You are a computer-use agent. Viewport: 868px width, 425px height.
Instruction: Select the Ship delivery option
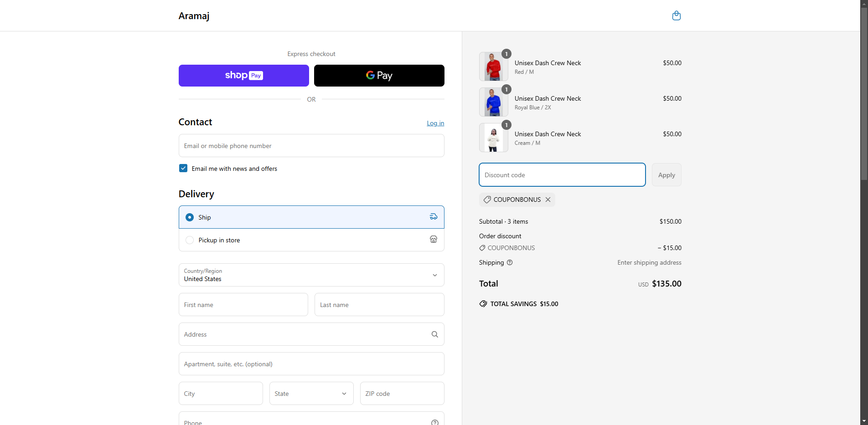(311, 217)
